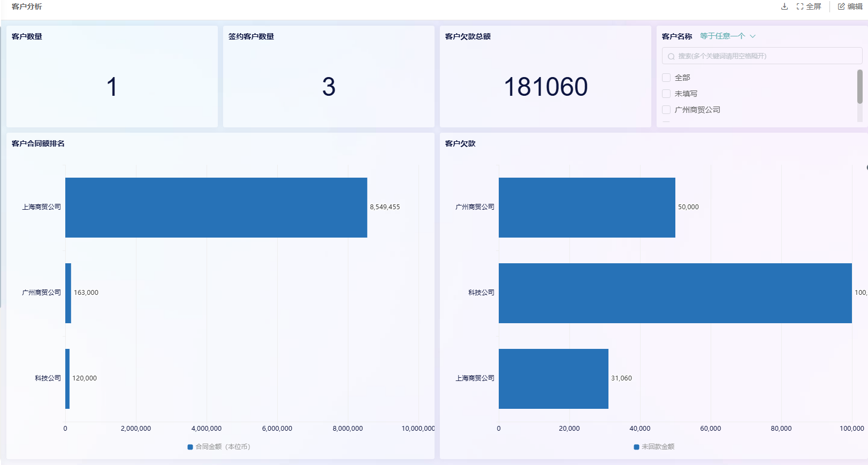Image resolution: width=868 pixels, height=465 pixels.
Task: Open the 客户数量 metric card
Action: [112, 77]
